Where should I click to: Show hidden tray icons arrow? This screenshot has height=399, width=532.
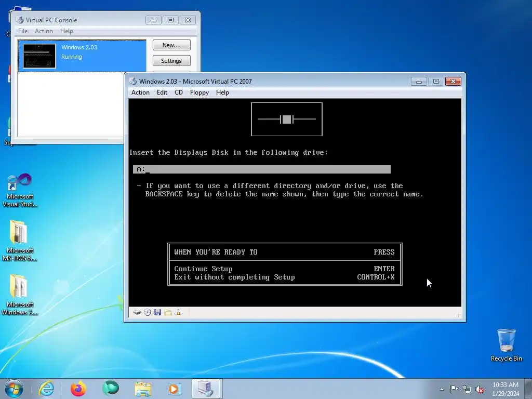click(x=442, y=389)
